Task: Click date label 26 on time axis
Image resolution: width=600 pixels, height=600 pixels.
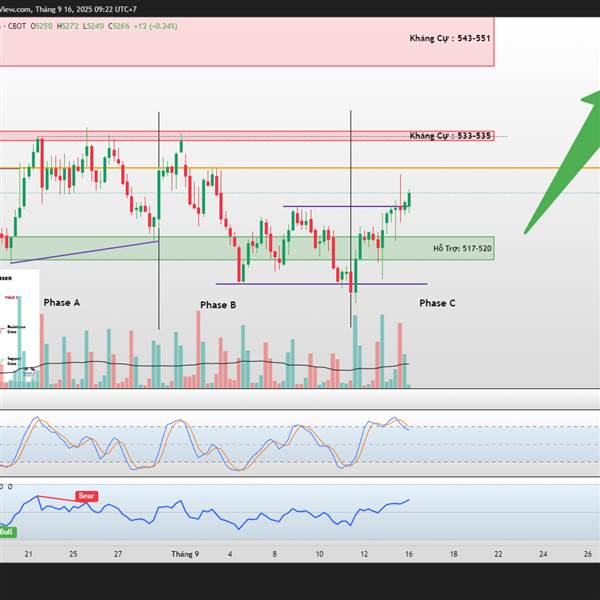Action: point(588,554)
